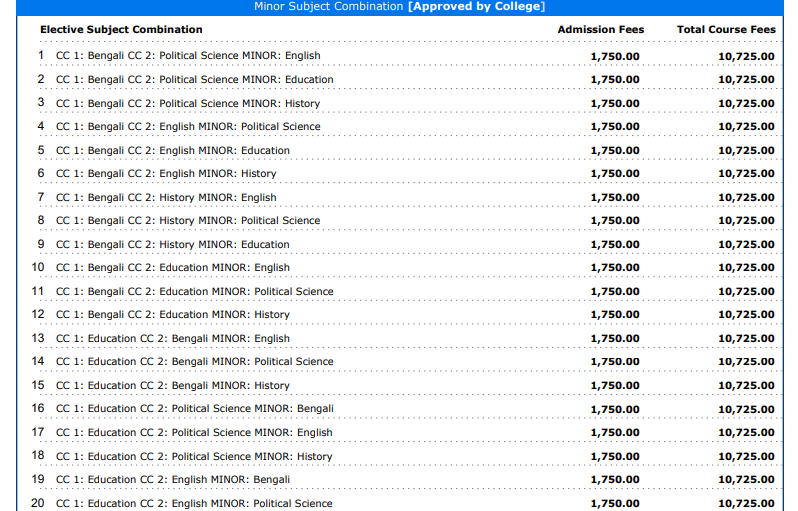The image size is (798, 511).
Task: Click the 'Total Course Fees' column header
Action: [725, 30]
